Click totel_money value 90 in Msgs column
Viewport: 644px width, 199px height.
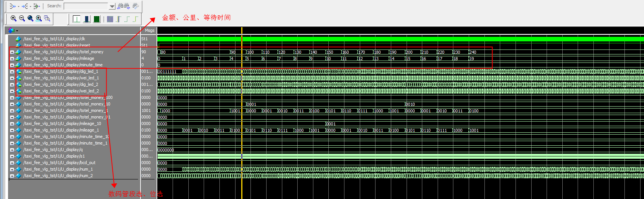tap(144, 52)
